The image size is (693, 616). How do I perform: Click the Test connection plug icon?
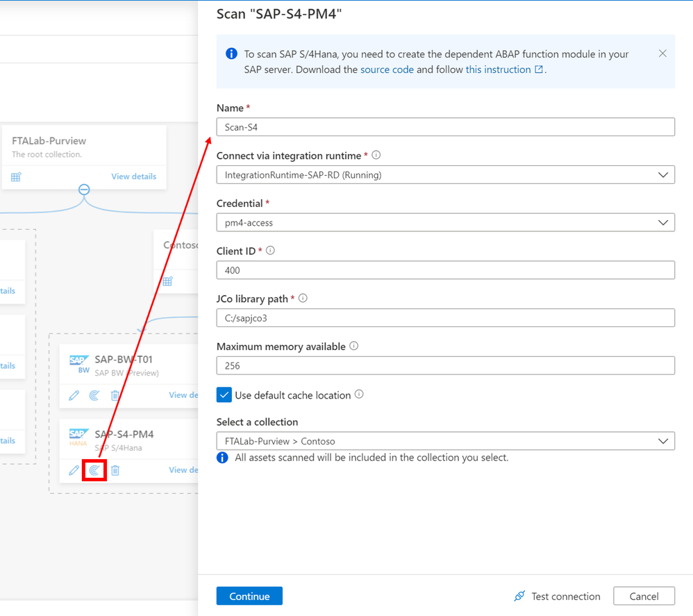click(519, 596)
